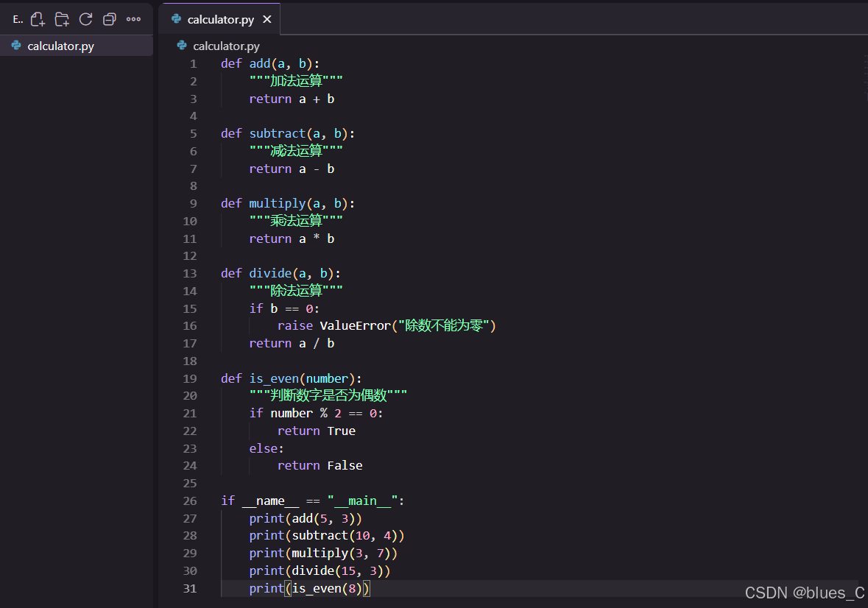868x608 pixels.
Task: Click line number 16 in the gutter
Action: point(190,325)
